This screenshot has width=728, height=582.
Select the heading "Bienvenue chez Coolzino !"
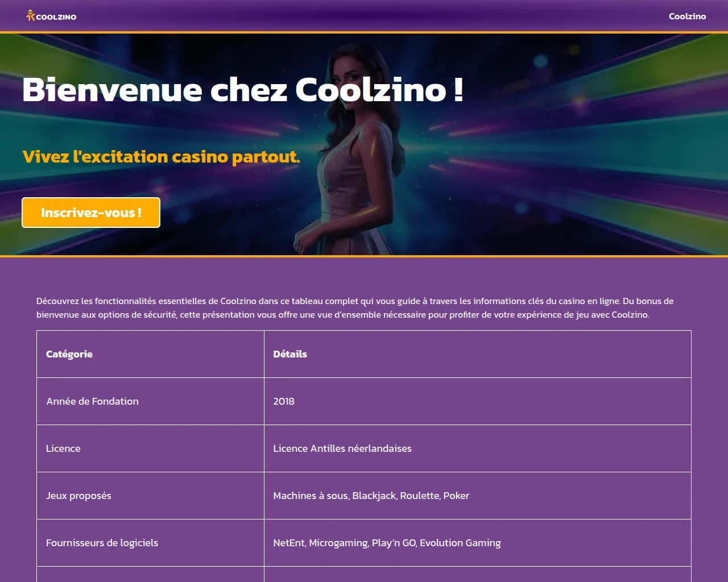[x=243, y=90]
